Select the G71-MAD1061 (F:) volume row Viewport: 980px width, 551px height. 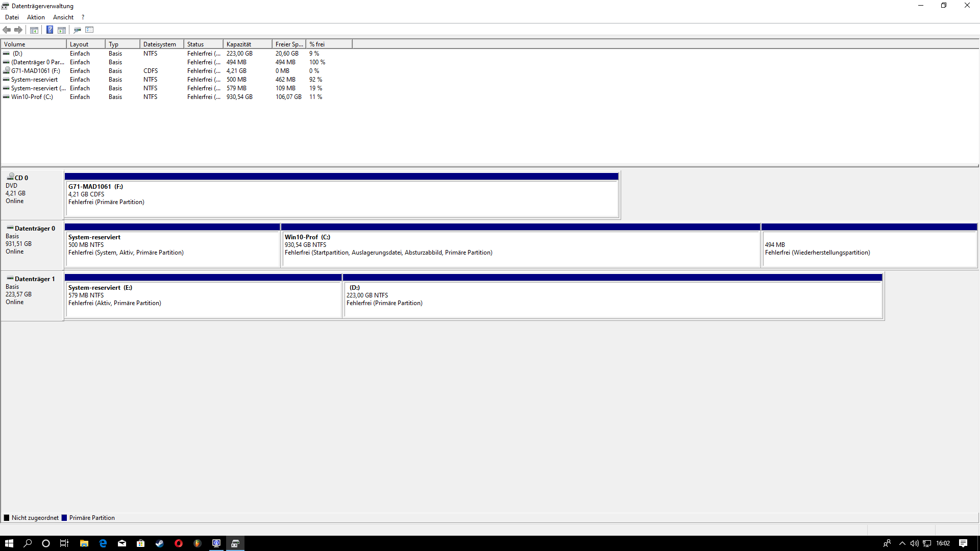point(36,71)
